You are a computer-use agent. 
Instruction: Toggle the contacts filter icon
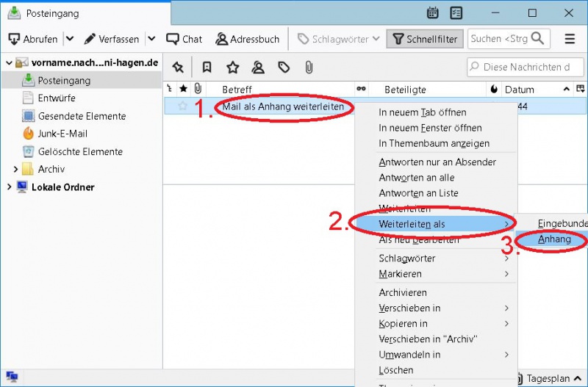[258, 68]
